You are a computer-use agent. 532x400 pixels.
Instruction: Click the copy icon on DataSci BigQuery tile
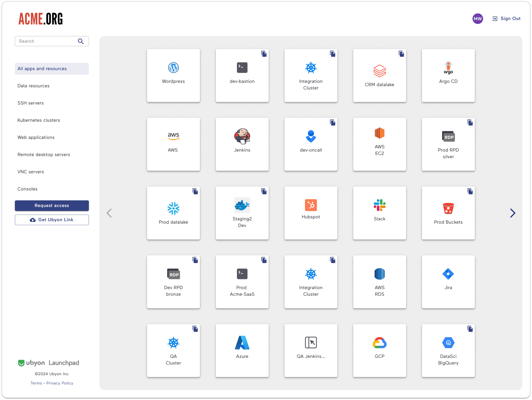pos(470,329)
